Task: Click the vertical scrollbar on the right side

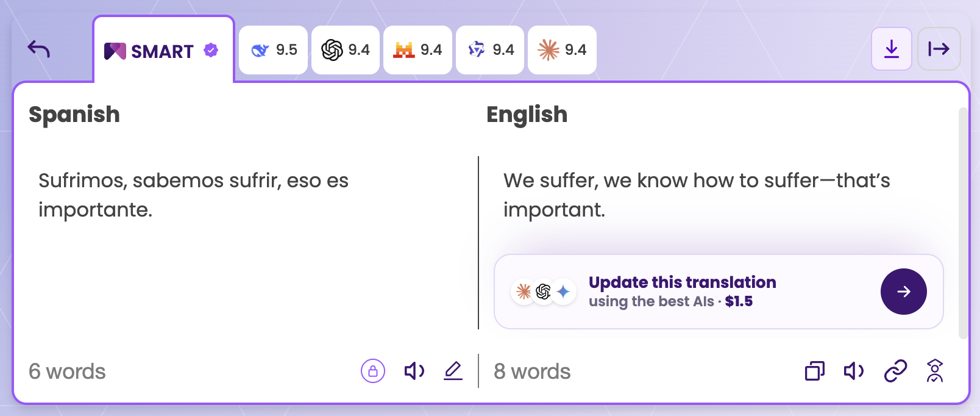Action: point(963,223)
